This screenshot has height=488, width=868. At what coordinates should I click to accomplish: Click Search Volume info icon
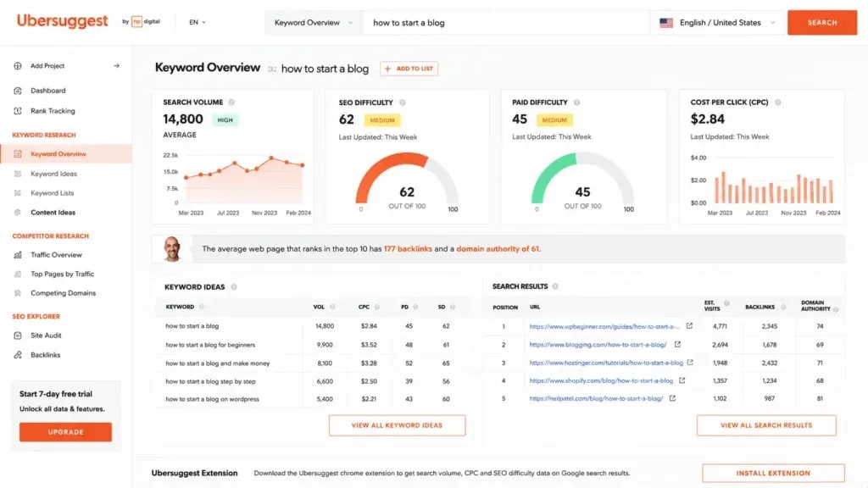click(x=231, y=103)
